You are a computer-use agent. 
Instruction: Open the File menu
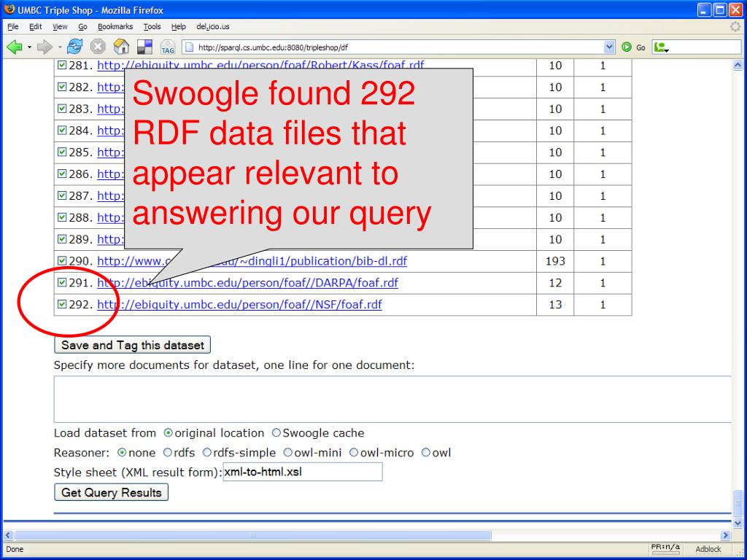pos(13,27)
